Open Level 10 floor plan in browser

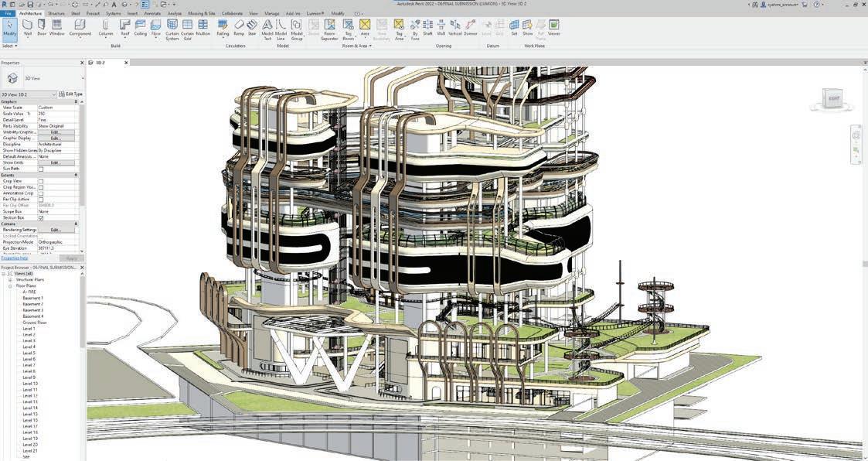pyautogui.click(x=30, y=384)
